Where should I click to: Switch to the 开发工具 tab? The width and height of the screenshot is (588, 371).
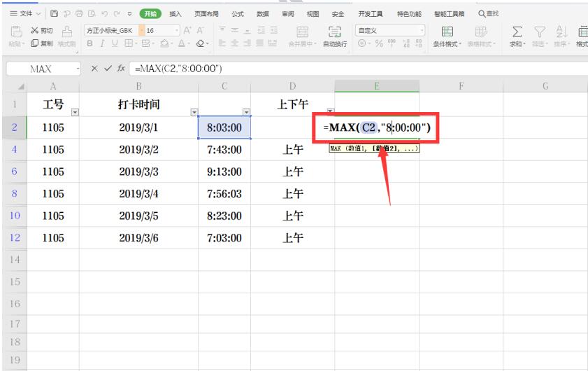(370, 14)
